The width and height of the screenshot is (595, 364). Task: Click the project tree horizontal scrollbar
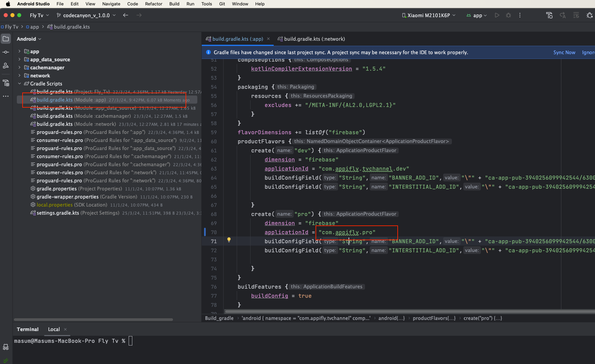(x=93, y=320)
